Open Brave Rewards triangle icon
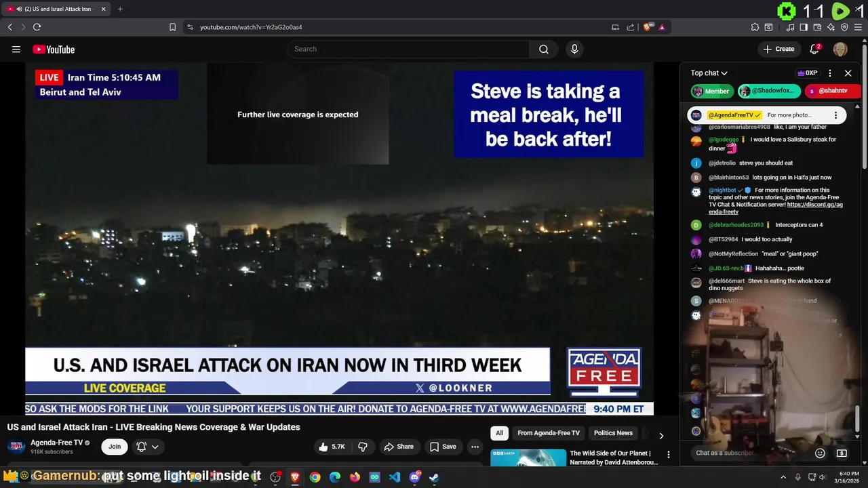Image resolution: width=868 pixels, height=488 pixels. click(x=662, y=27)
